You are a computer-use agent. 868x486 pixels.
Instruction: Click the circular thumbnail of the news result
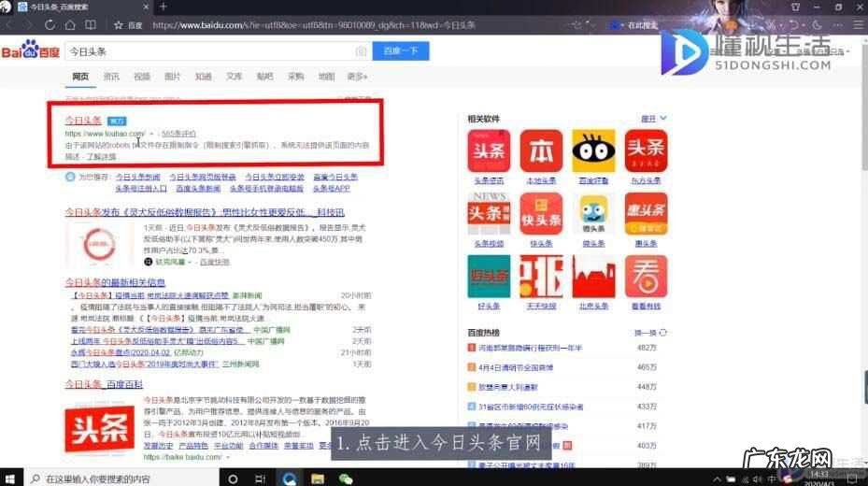(100, 244)
